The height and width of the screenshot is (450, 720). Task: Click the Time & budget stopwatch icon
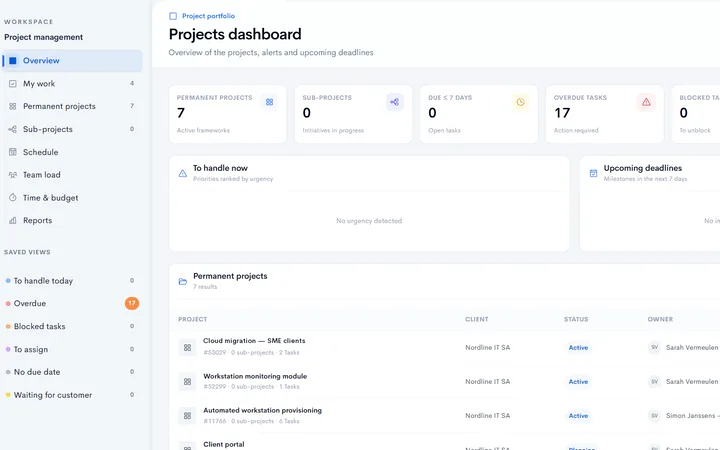13,197
